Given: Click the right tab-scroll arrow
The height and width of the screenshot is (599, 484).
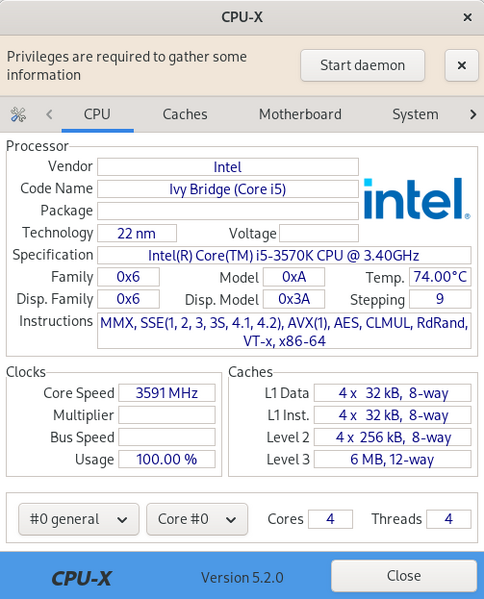Looking at the screenshot, I should (473, 114).
